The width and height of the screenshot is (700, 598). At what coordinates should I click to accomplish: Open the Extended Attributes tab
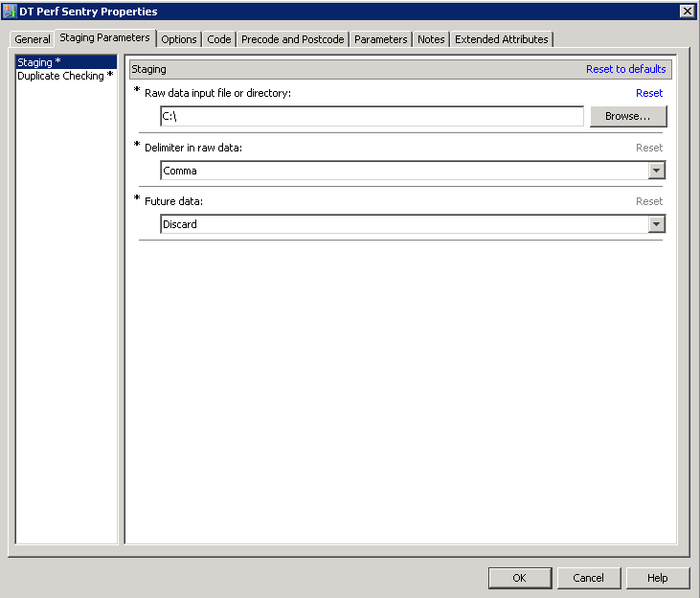pyautogui.click(x=502, y=39)
